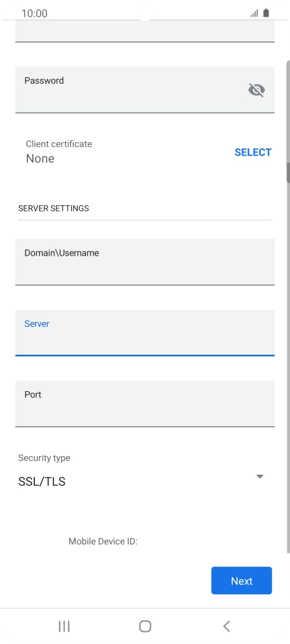The width and height of the screenshot is (290, 644).
Task: Go back with the back arrow icon
Action: 226,627
